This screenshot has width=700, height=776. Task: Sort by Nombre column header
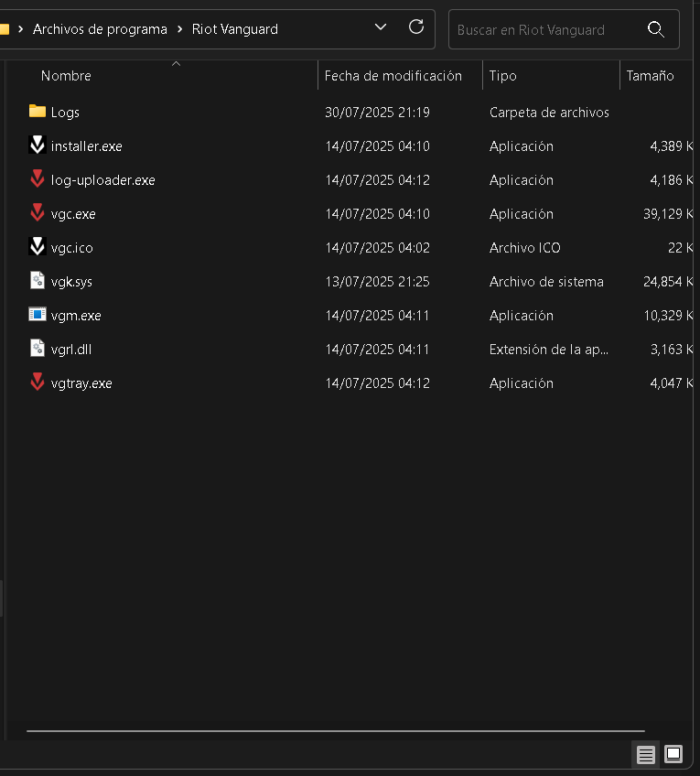coord(66,76)
